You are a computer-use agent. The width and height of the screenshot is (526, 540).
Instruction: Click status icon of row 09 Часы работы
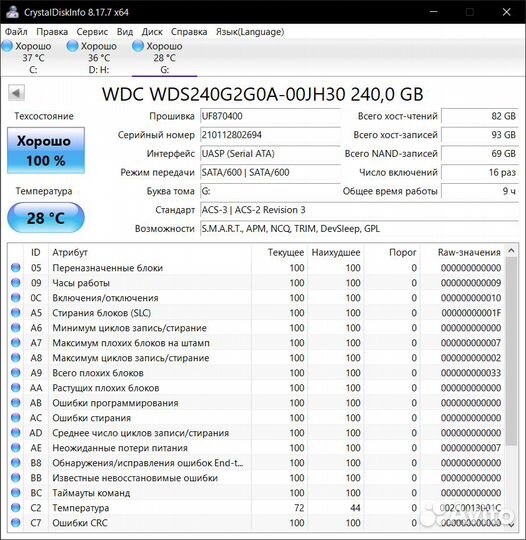click(16, 283)
